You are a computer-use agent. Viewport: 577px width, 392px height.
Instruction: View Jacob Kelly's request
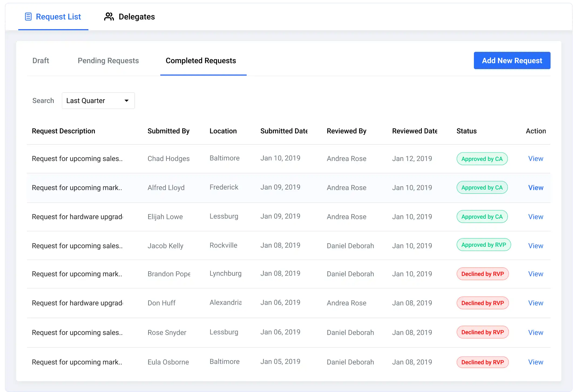[x=536, y=246]
